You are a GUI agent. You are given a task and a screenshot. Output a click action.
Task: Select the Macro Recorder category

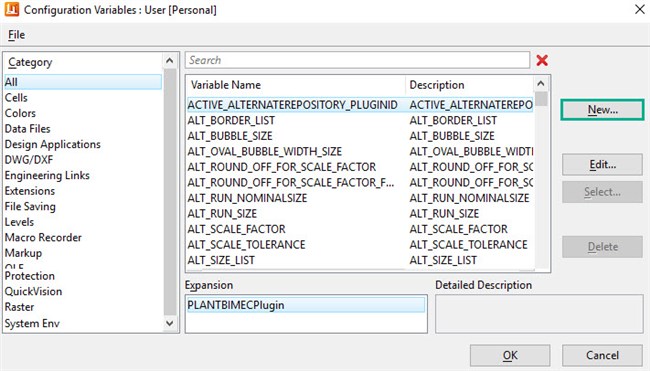click(43, 238)
